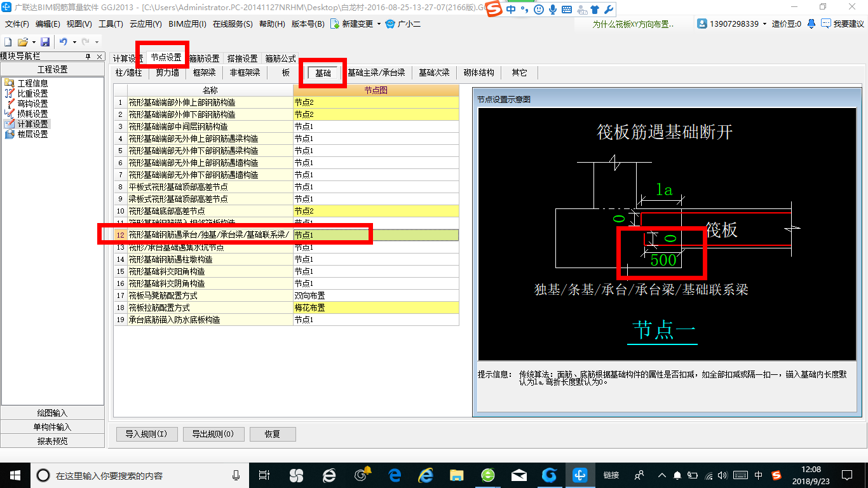The image size is (868, 488).
Task: Close the 模块导航栏 panel
Action: point(100,57)
